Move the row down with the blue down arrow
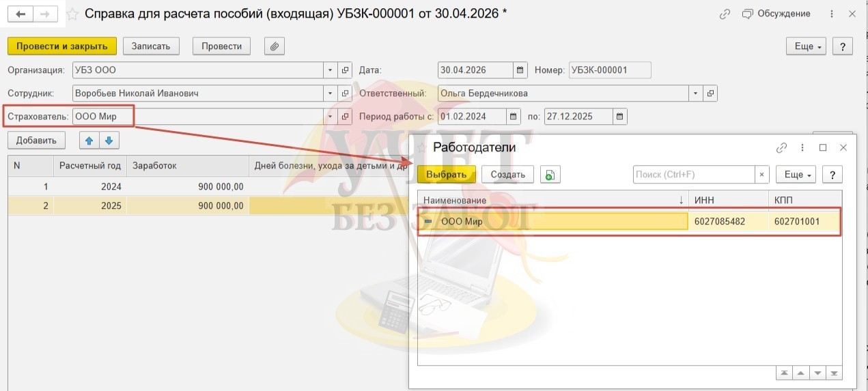868x391 pixels. coord(109,141)
